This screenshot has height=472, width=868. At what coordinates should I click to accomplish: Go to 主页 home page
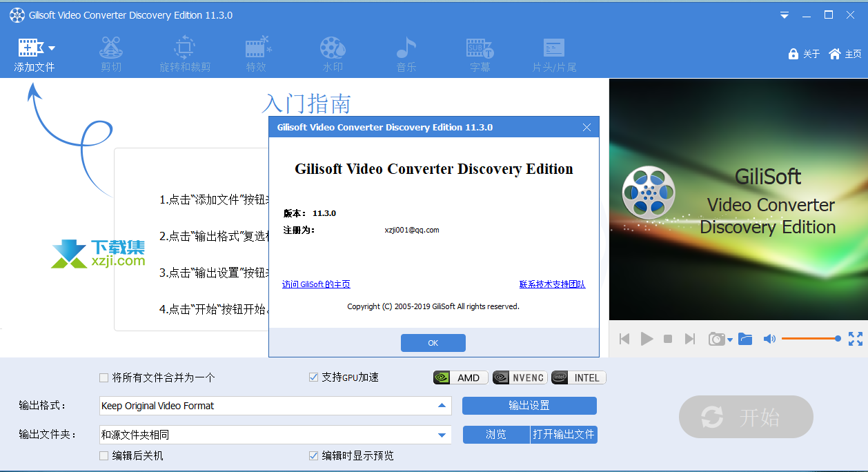(845, 54)
